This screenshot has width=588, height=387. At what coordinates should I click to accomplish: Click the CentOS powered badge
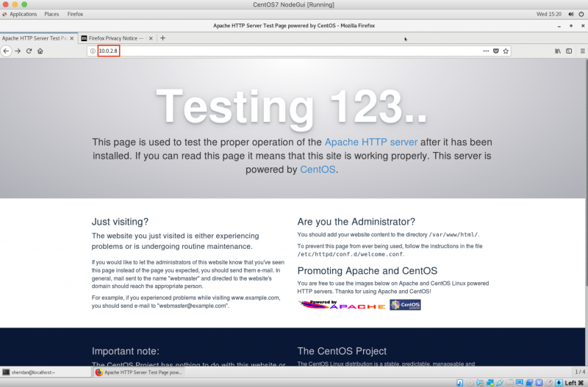click(x=405, y=305)
